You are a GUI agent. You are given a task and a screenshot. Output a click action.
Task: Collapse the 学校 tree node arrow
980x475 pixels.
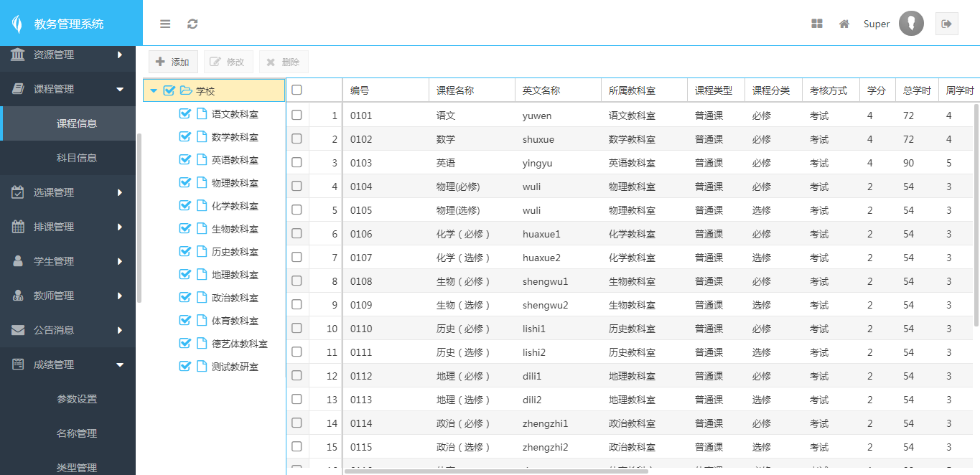(x=154, y=91)
